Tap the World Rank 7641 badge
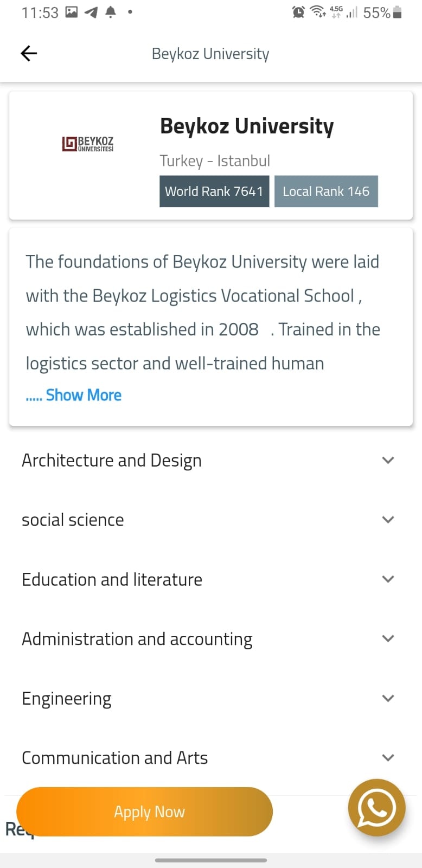The image size is (422, 868). [x=214, y=192]
